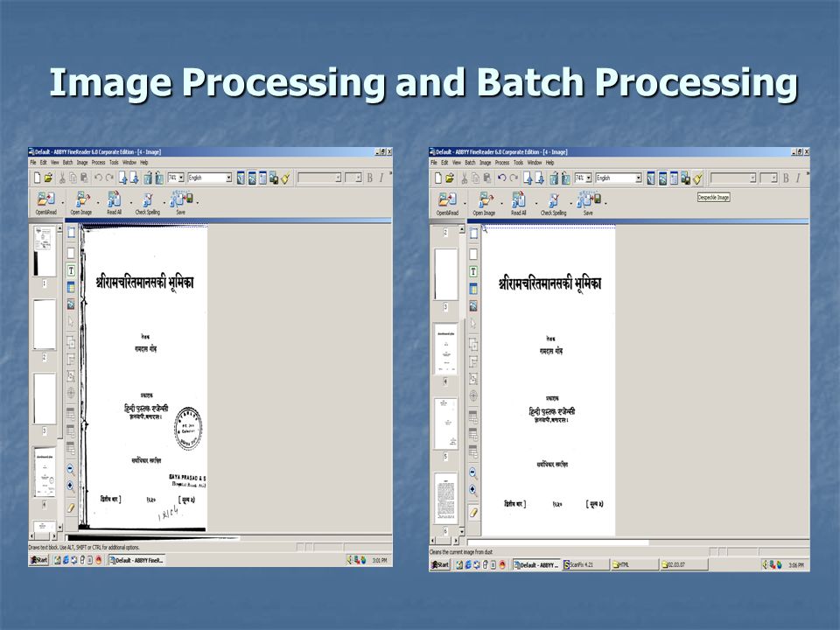Click Default - ABBYY FineR... button on left taskbar
840x630 pixels.
pyautogui.click(x=136, y=560)
